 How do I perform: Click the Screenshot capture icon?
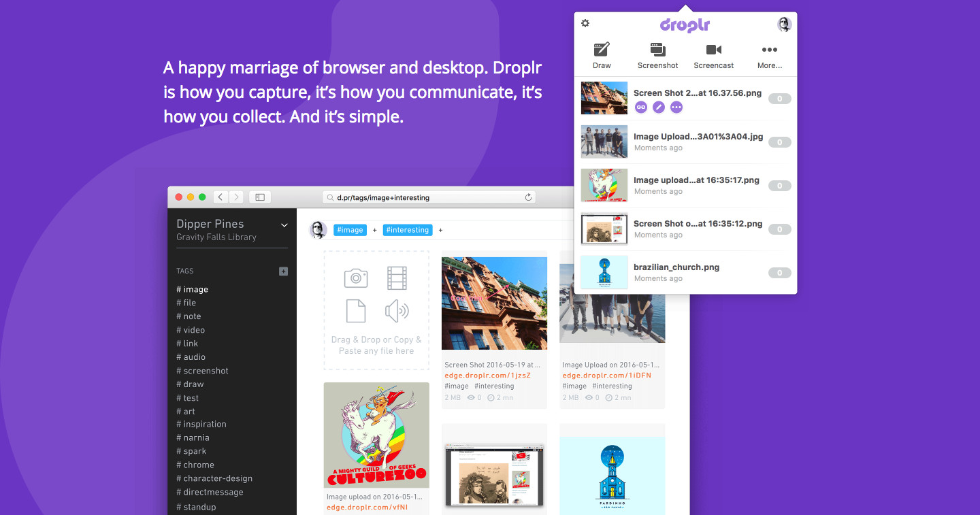pyautogui.click(x=657, y=55)
